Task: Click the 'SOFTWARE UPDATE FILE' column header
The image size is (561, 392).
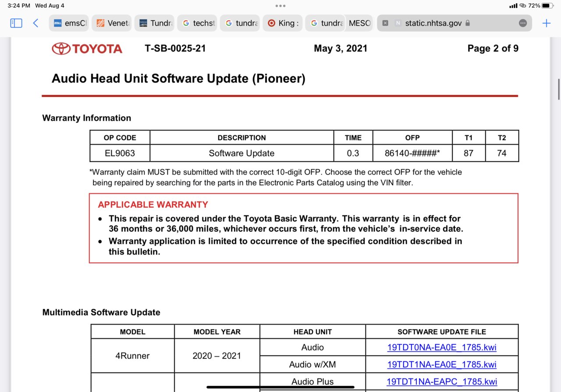Action: point(442,332)
